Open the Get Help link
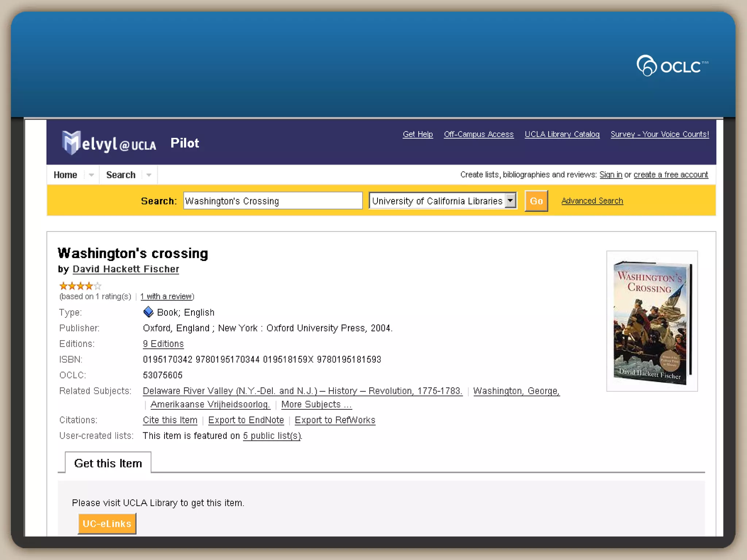The width and height of the screenshot is (747, 560). click(x=418, y=134)
